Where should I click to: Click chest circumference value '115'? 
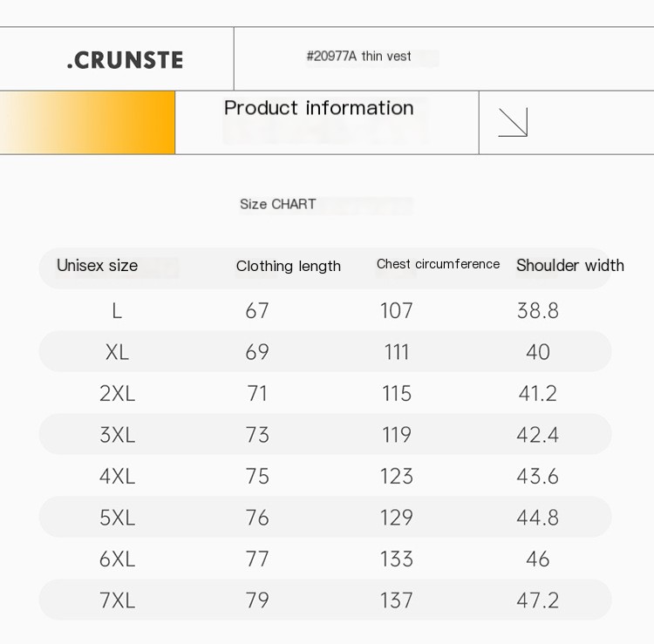point(397,394)
